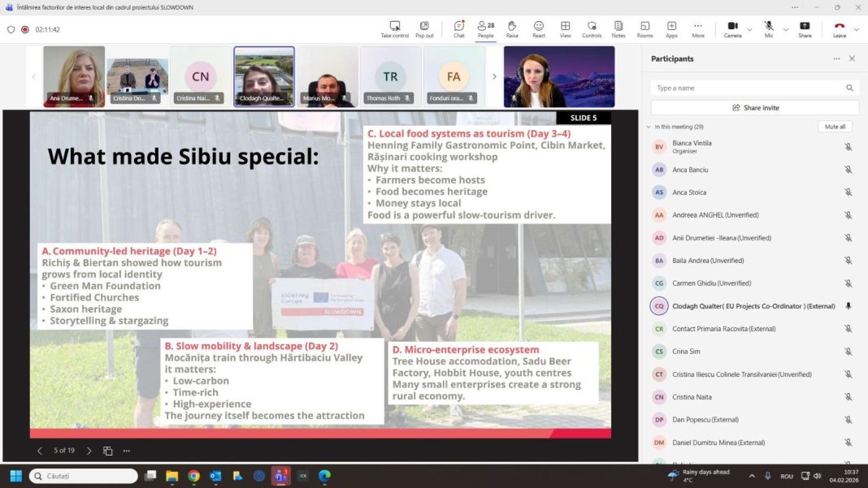Unmute the Mic
The width and height of the screenshot is (868, 488).
click(769, 29)
